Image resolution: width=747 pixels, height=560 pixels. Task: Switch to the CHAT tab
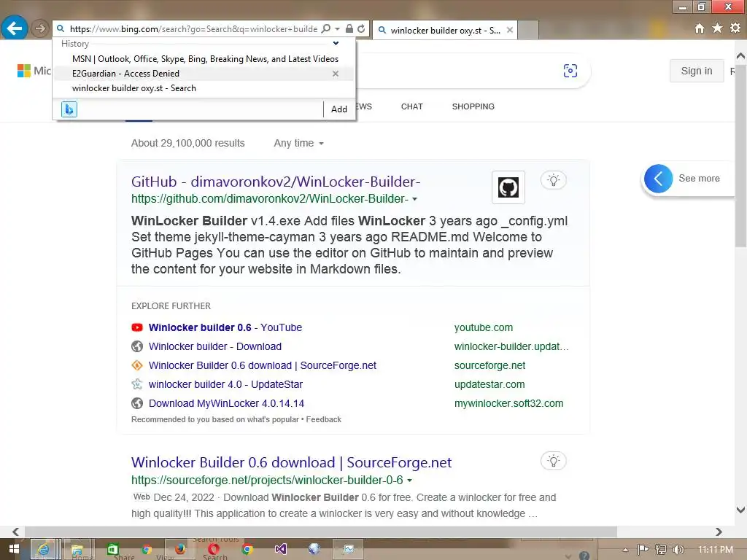(x=411, y=106)
